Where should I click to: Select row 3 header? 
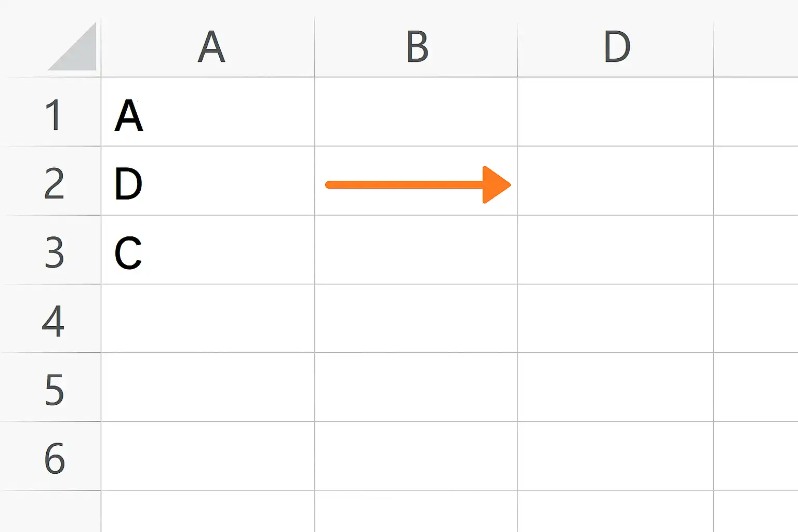pos(52,250)
